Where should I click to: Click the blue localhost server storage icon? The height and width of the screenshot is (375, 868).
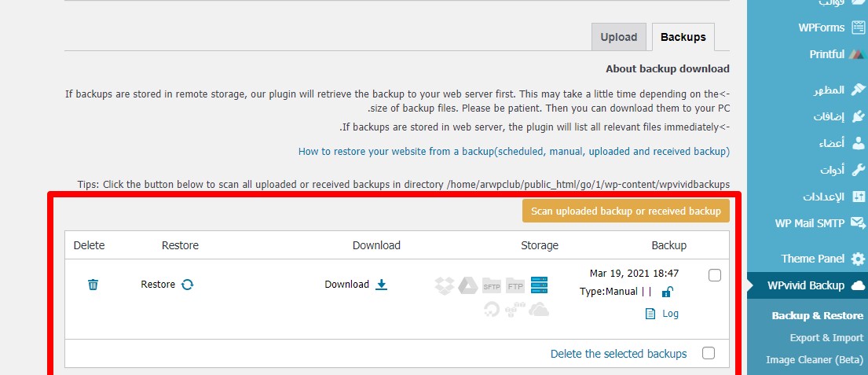539,285
